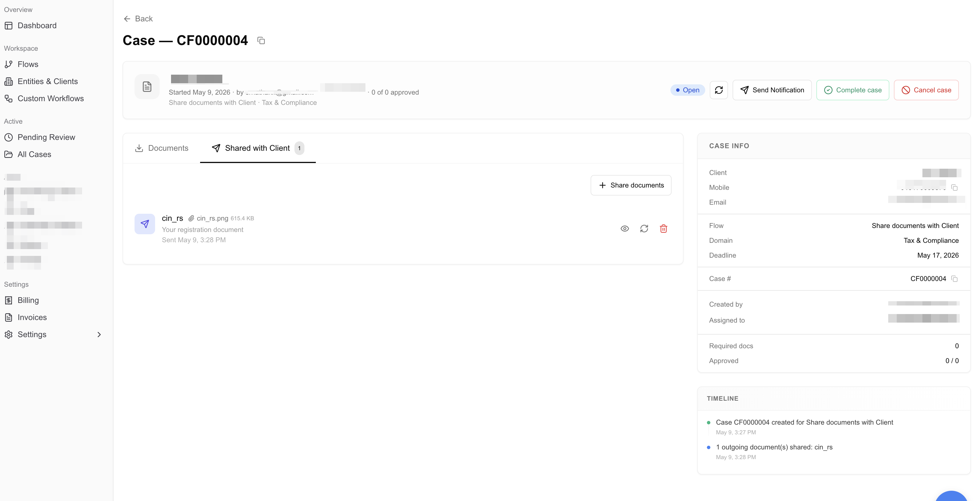
Task: Open Custom Workflows
Action: coord(51,99)
